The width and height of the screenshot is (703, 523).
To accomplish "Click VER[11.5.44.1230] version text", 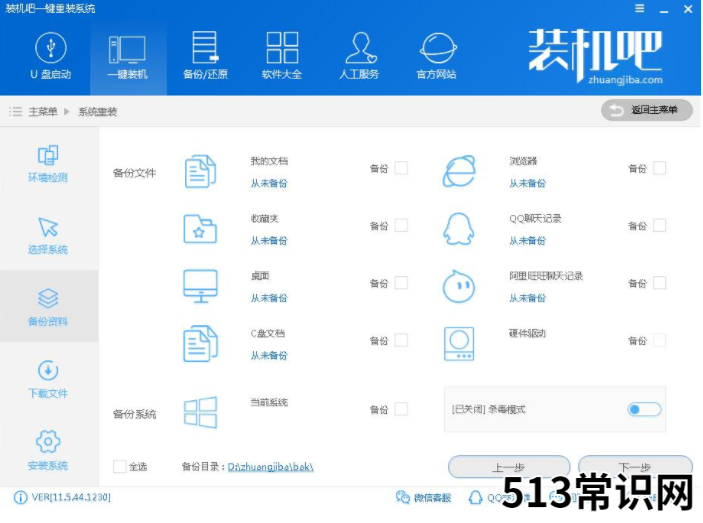I will coord(71,497).
